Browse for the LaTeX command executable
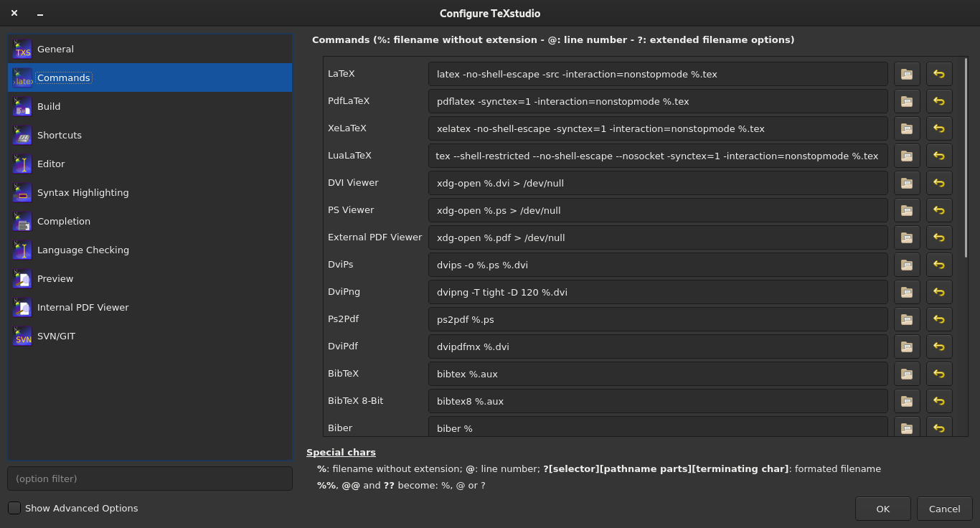Screen dimensions: 980x528 tap(907, 74)
